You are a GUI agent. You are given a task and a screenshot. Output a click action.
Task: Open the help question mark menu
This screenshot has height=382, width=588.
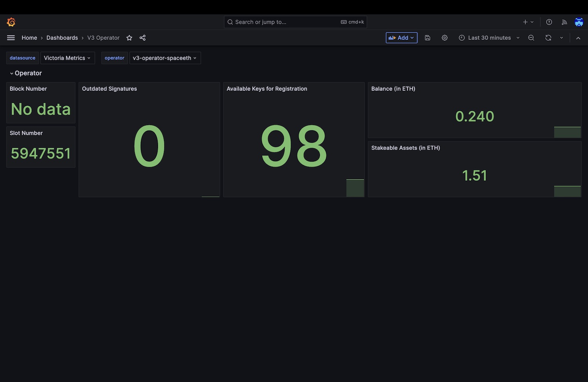click(x=549, y=22)
